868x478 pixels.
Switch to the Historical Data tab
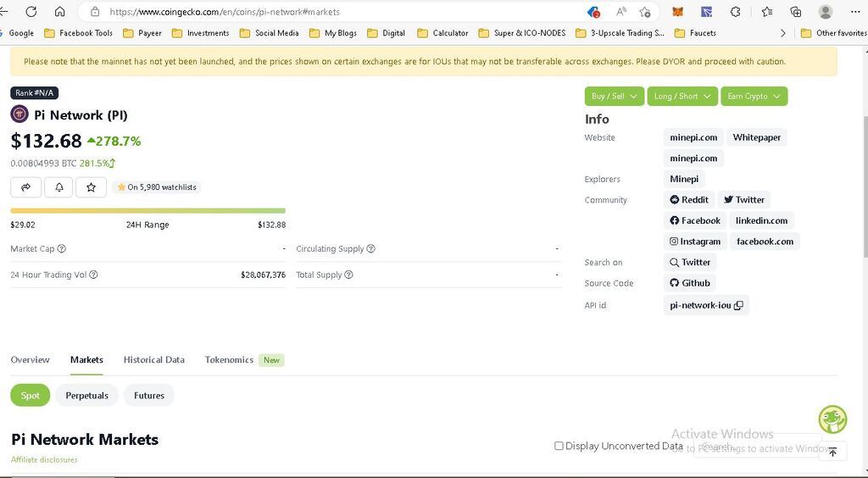(x=153, y=360)
